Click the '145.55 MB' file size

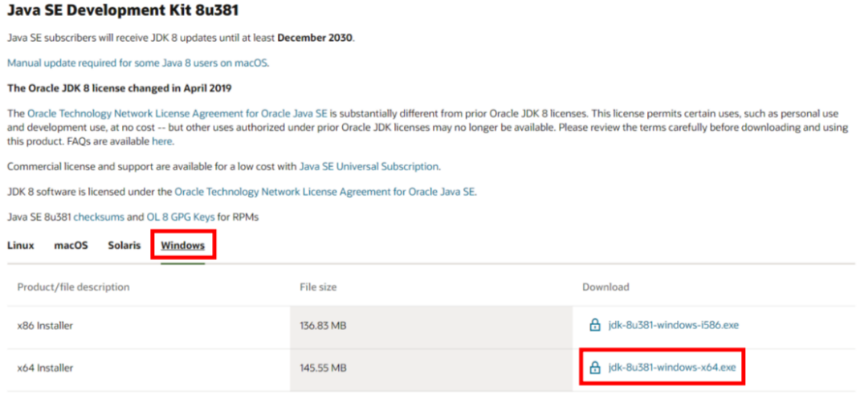323,368
